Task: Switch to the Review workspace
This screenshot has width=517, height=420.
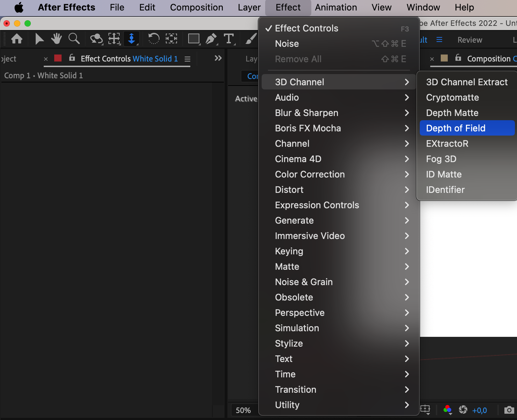Action: (x=470, y=40)
